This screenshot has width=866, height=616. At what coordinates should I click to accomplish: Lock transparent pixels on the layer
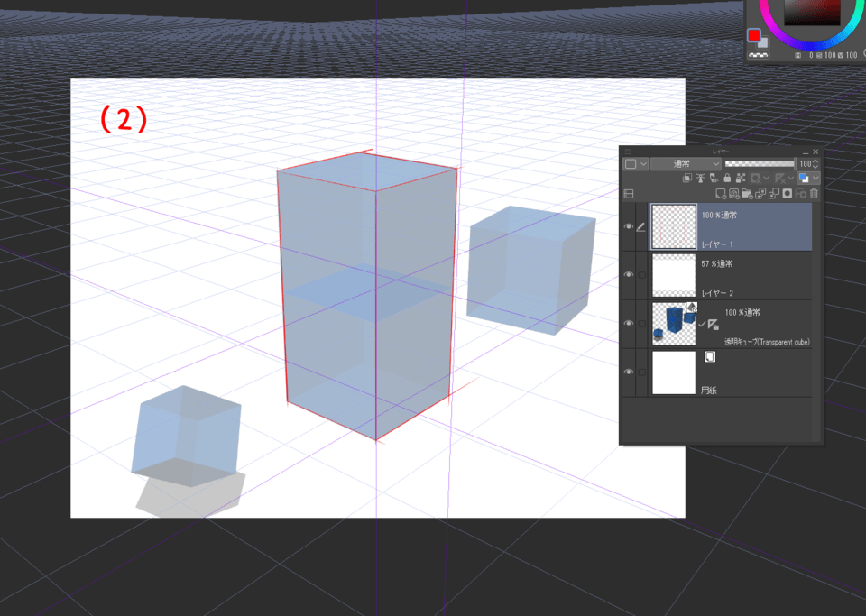pos(742,179)
